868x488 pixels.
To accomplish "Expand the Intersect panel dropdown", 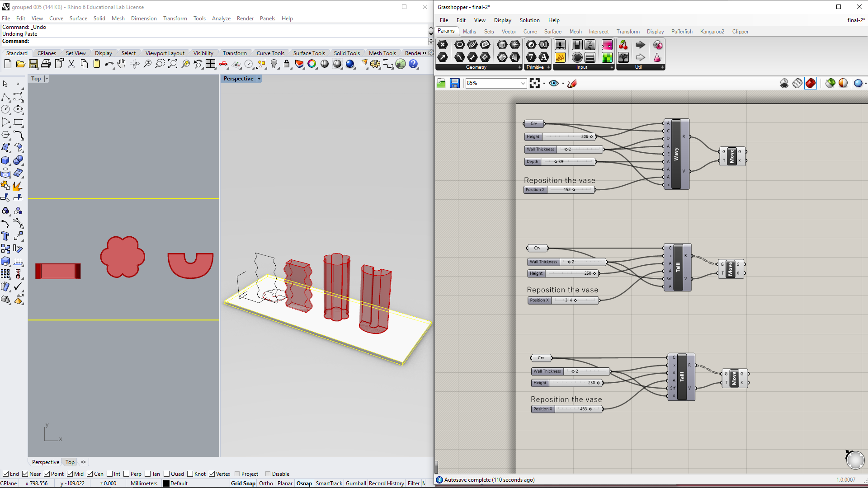I will (599, 31).
